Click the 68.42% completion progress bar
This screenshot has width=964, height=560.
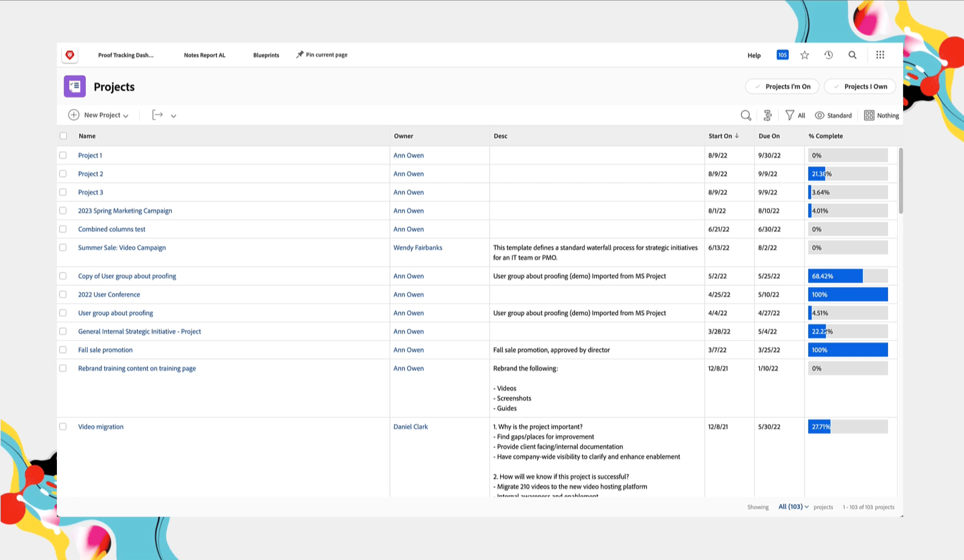[848, 276]
